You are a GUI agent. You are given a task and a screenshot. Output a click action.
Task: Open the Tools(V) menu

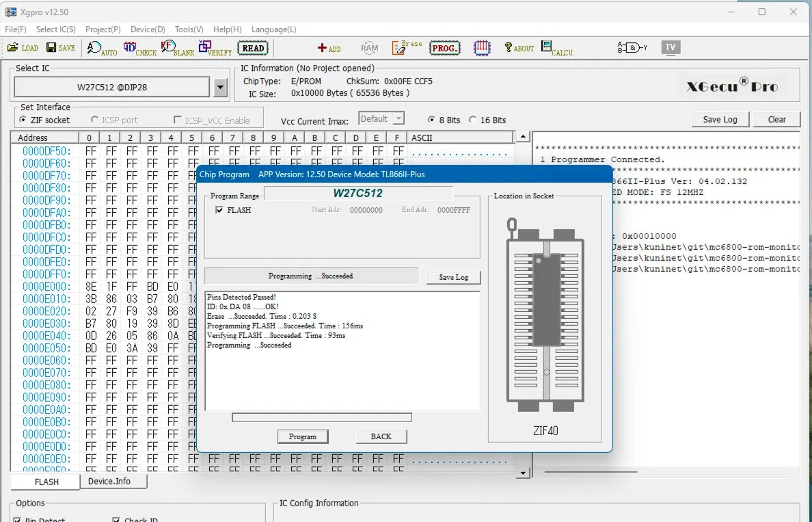pyautogui.click(x=189, y=29)
